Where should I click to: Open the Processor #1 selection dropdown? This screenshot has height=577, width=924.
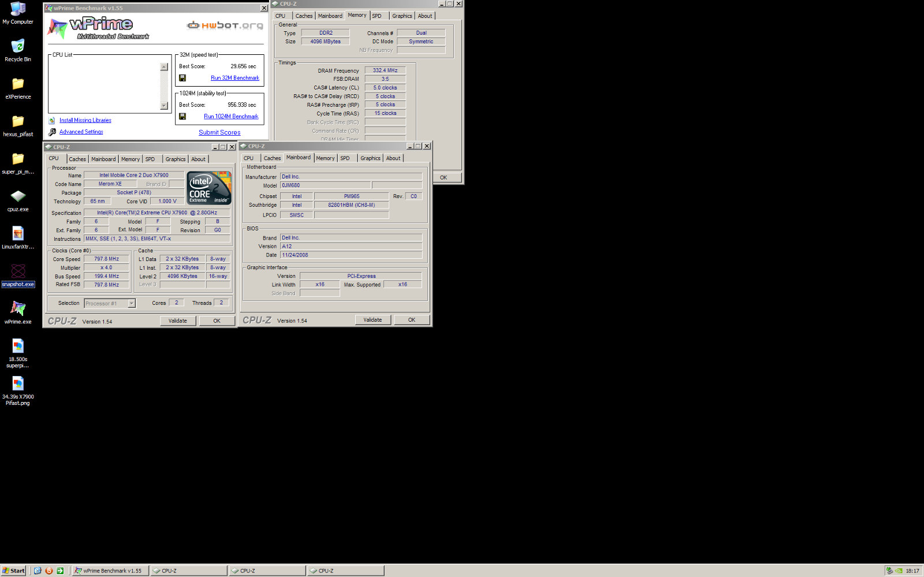tap(132, 303)
